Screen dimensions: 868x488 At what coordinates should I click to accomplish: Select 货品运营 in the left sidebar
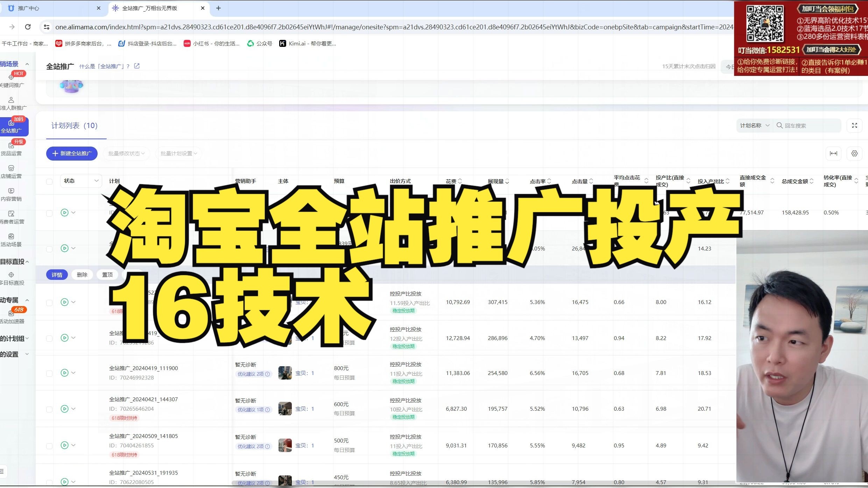tap(12, 150)
